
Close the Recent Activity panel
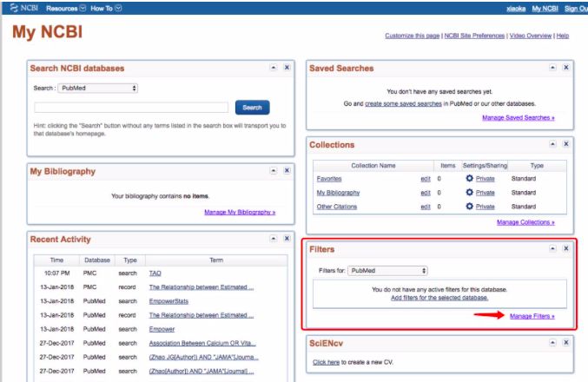[287, 239]
